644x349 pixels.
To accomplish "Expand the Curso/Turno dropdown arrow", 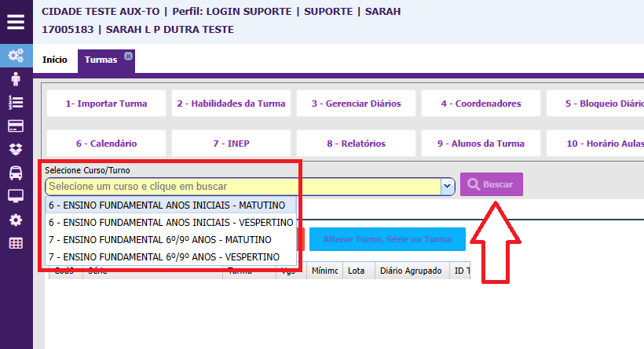I will [448, 186].
